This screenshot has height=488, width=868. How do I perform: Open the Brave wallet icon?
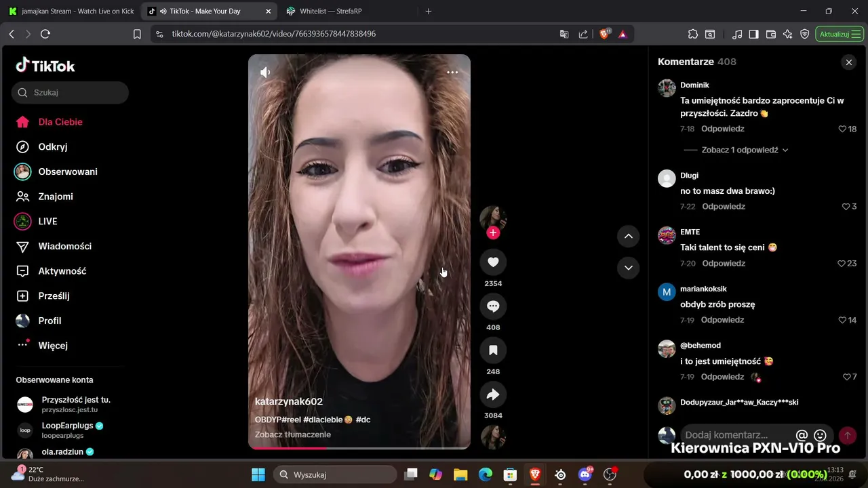[x=771, y=34]
